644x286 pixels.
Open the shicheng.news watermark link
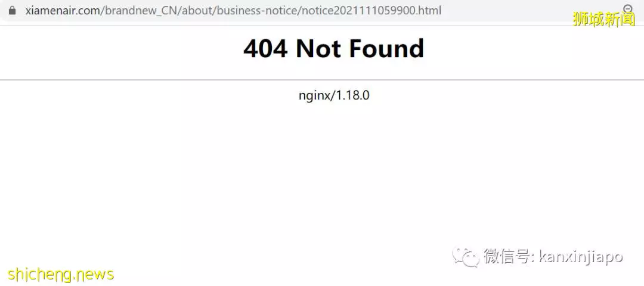point(61,273)
